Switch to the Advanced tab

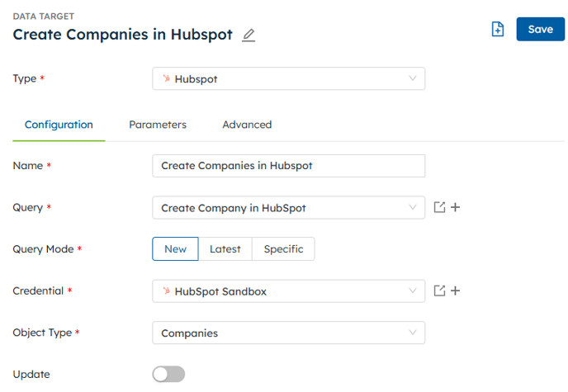click(247, 125)
